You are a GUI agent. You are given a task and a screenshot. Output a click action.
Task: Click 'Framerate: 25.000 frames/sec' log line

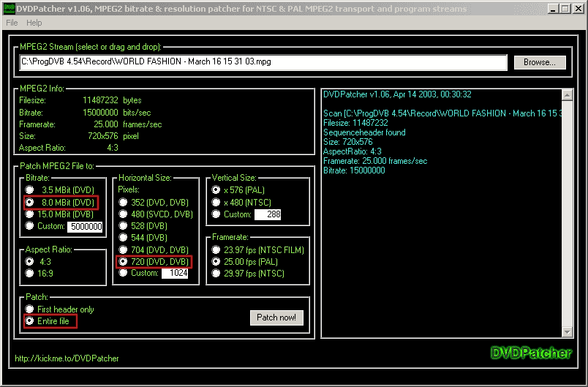(x=375, y=161)
